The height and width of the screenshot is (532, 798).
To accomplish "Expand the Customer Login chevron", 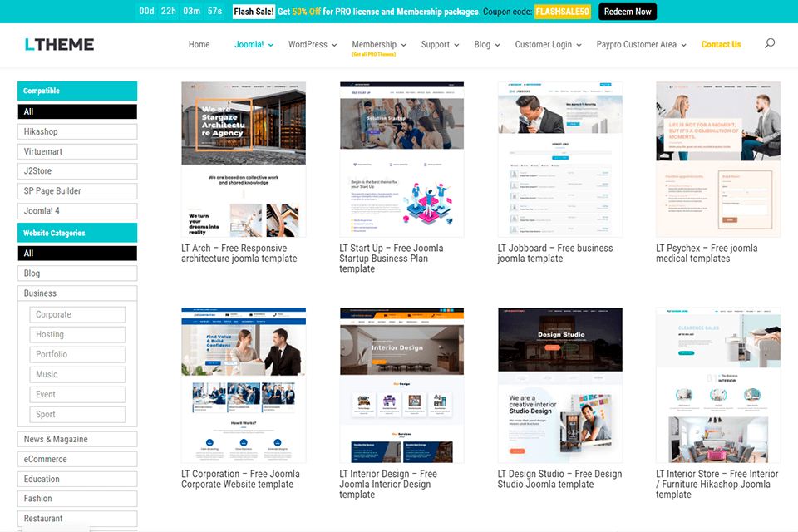I will click(579, 46).
